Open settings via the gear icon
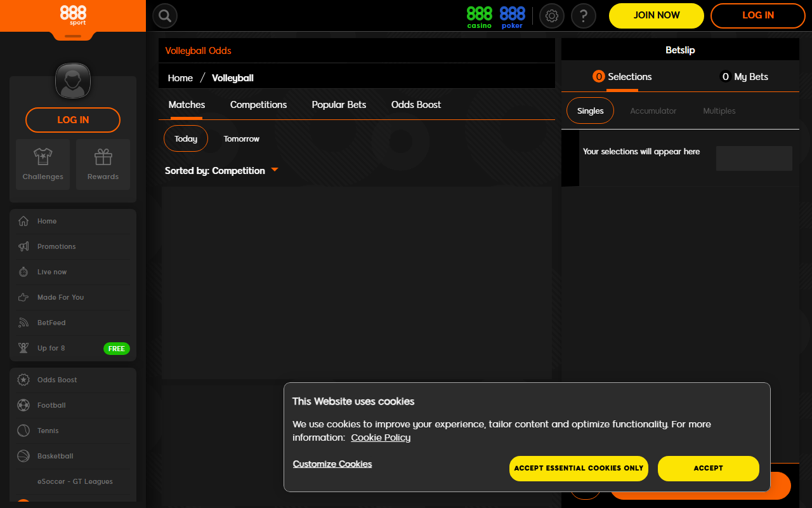This screenshot has height=508, width=812. pyautogui.click(x=552, y=16)
